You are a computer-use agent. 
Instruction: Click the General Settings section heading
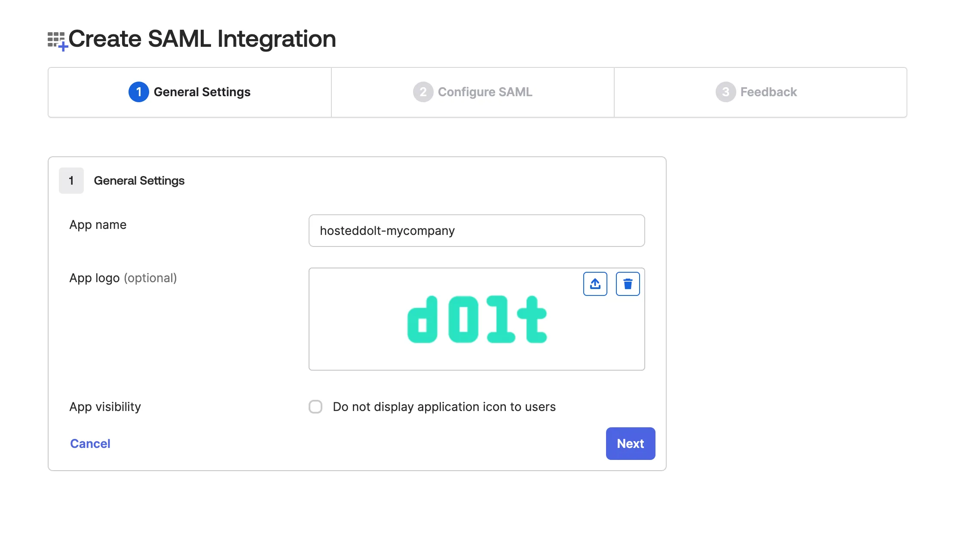pyautogui.click(x=139, y=180)
